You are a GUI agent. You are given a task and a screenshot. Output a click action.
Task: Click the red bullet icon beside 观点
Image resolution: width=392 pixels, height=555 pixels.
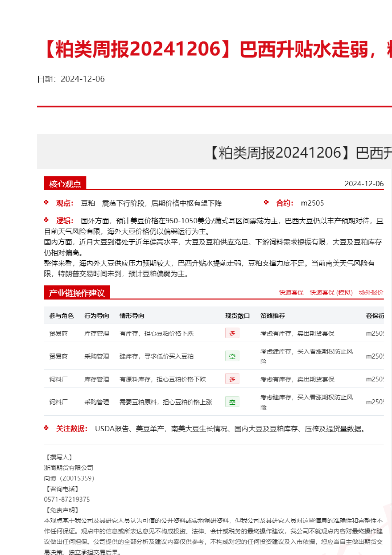46,203
